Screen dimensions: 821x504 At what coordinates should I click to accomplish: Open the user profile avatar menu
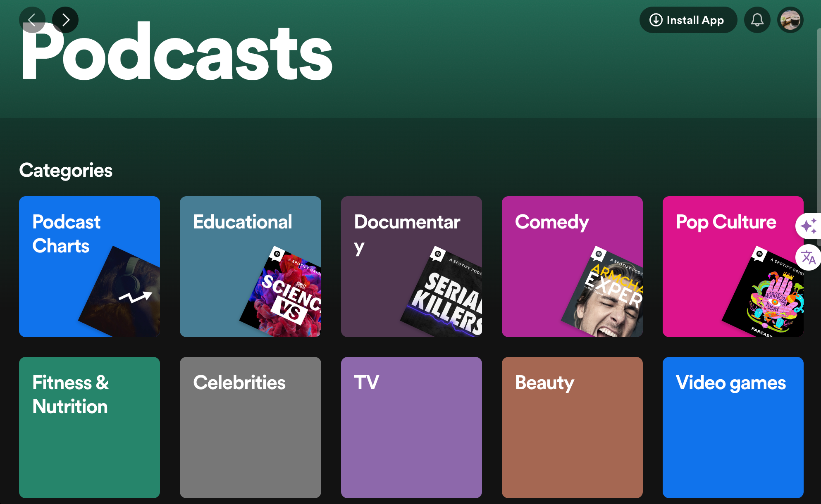click(x=790, y=20)
